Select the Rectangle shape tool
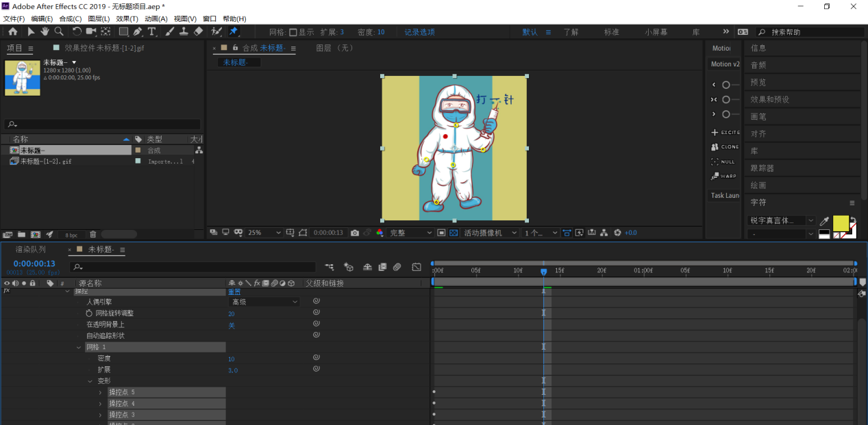Viewport: 868px width, 425px height. [x=123, y=31]
